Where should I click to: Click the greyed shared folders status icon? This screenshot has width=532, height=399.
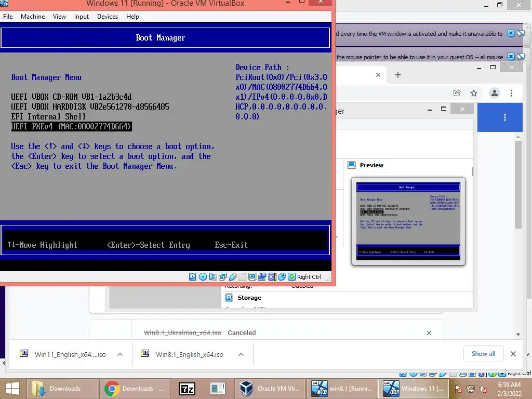(242, 277)
